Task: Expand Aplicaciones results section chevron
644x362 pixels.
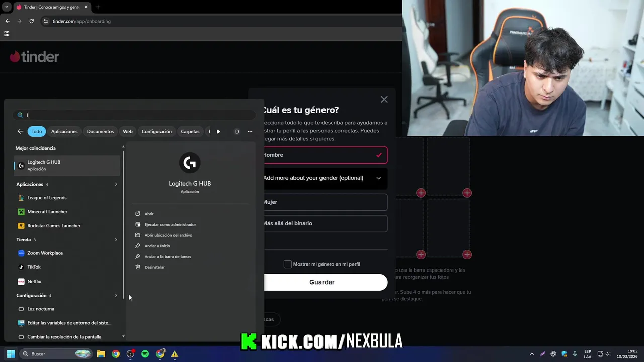Action: point(116,184)
